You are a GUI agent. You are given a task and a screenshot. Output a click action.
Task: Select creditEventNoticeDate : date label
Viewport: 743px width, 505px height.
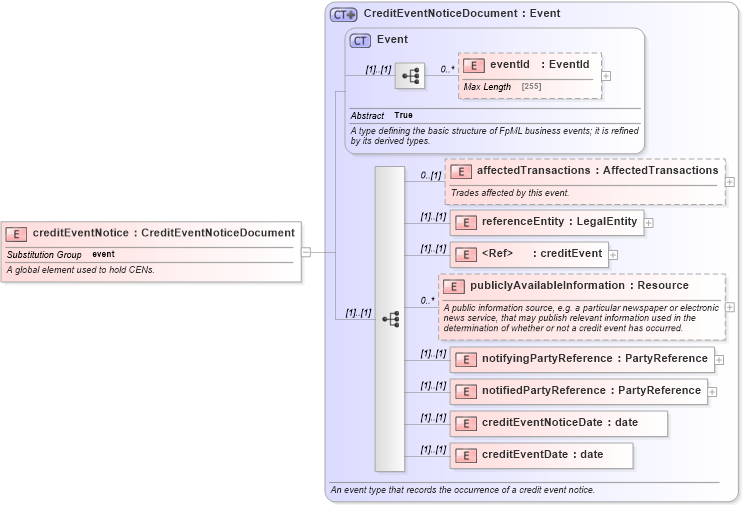coord(560,422)
